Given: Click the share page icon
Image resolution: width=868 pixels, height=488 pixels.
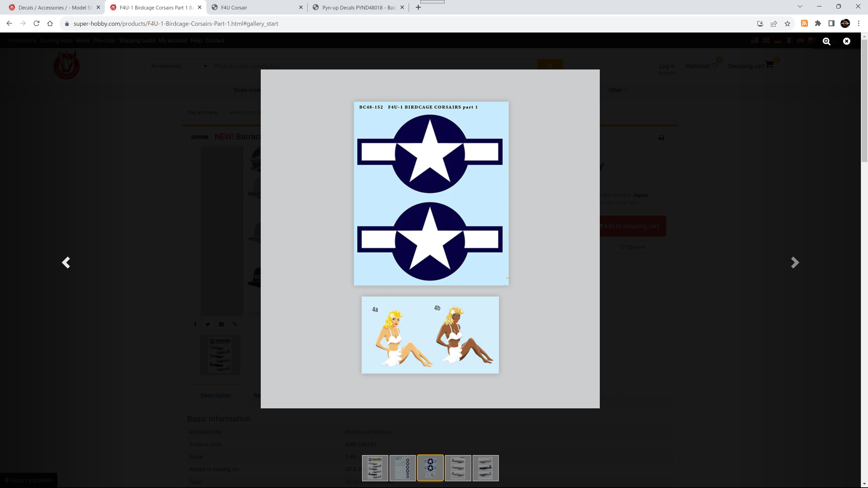Looking at the screenshot, I should (774, 24).
